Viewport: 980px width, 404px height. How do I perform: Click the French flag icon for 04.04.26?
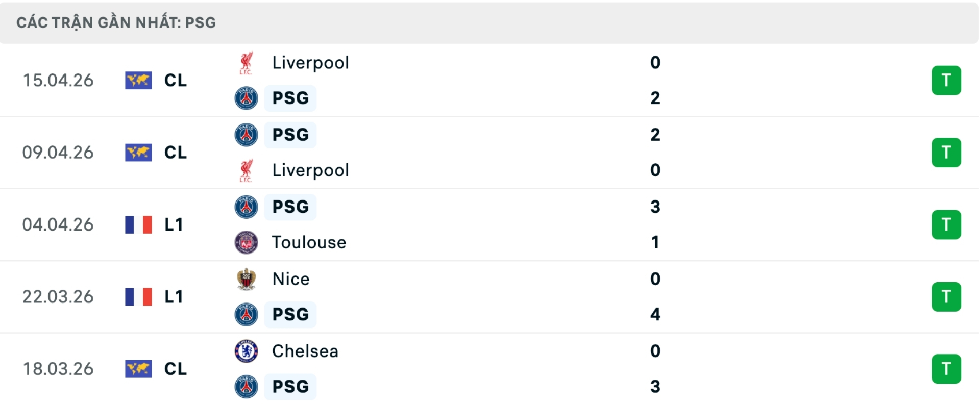point(138,224)
